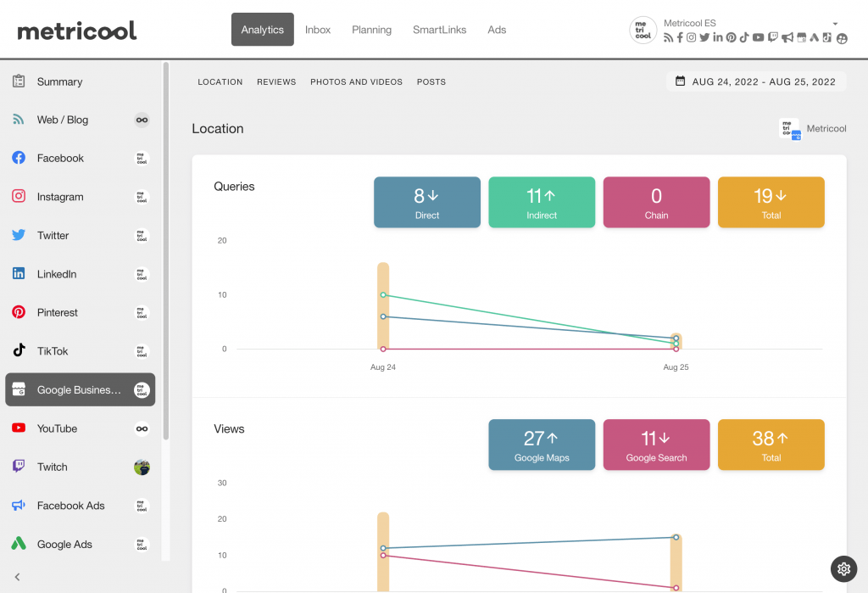This screenshot has width=868, height=593.
Task: Click the Direct queries card showing 8
Action: click(427, 202)
